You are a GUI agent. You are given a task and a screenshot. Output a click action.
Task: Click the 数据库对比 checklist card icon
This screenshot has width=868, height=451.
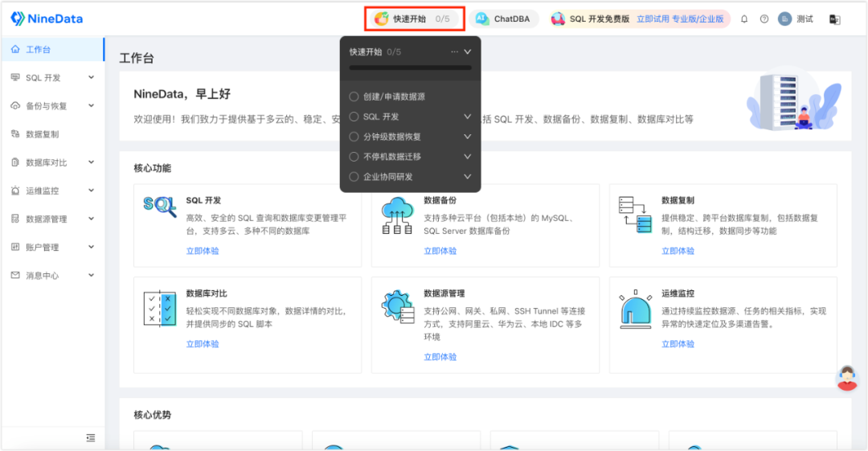(160, 308)
